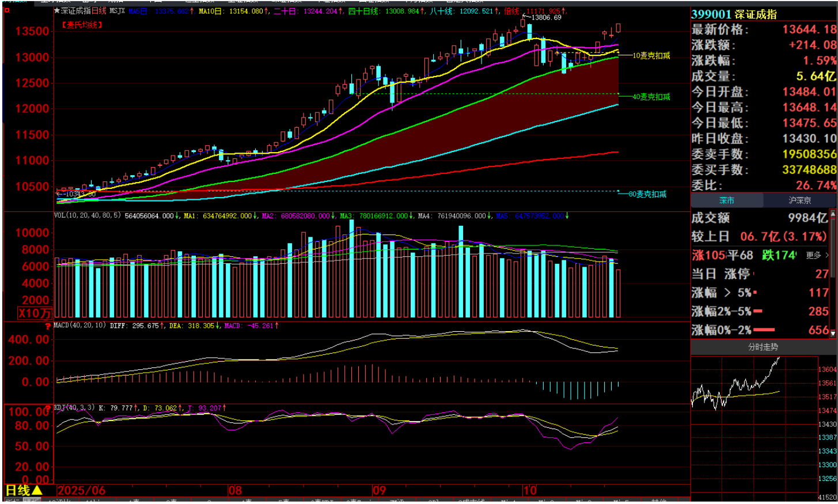838x504 pixels.
Task: Click the star icon beside 深证成指 title
Action: tap(56, 11)
